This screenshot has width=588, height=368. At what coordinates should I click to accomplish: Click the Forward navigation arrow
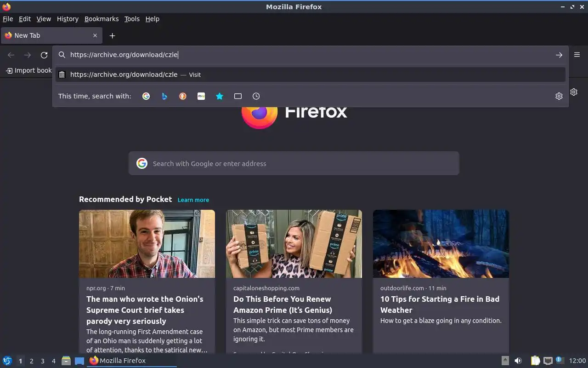(28, 55)
